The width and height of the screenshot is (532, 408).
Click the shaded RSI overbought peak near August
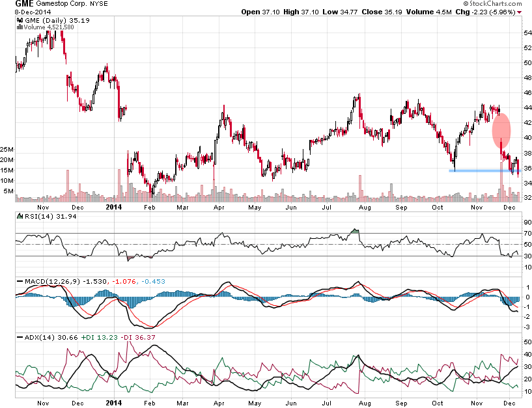click(x=354, y=230)
